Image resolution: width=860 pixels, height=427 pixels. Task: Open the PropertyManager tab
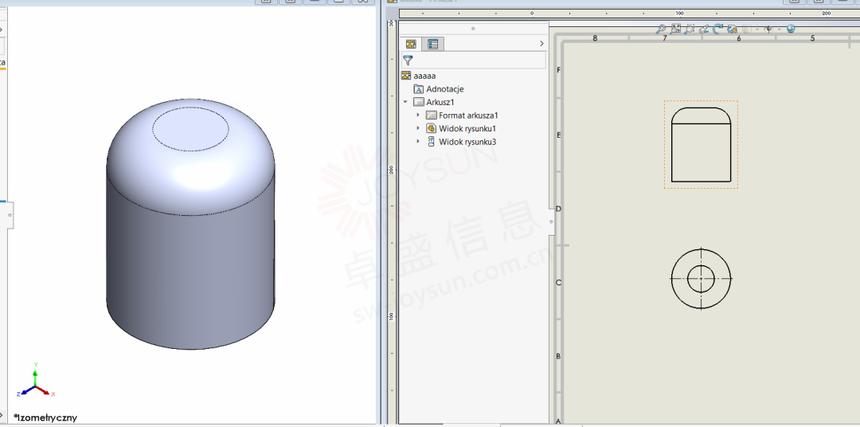(433, 44)
